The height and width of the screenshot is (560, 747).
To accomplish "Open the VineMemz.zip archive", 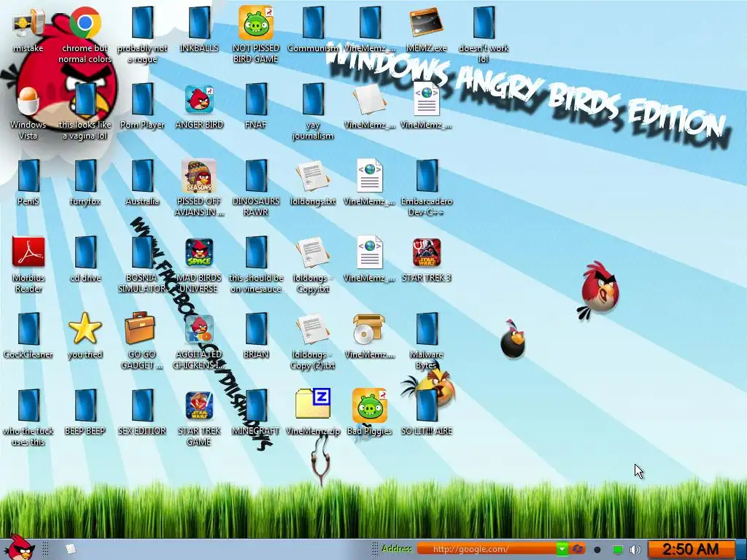I will (313, 404).
